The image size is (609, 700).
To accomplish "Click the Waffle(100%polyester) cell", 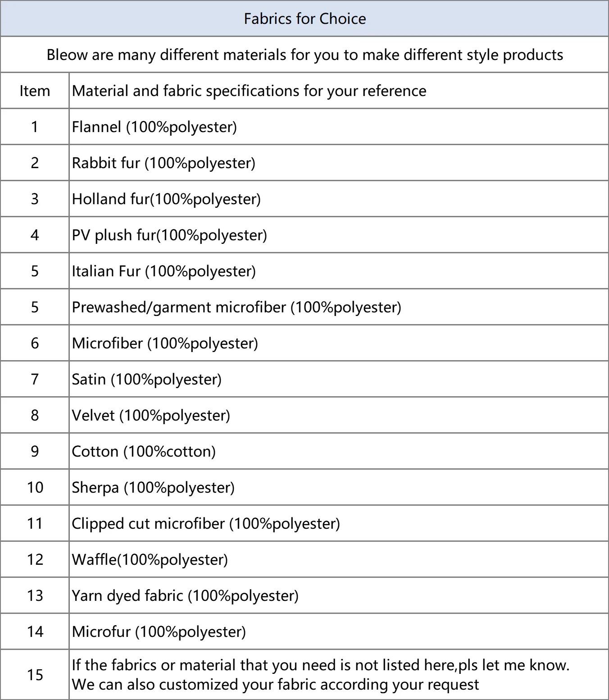I will click(x=150, y=559).
